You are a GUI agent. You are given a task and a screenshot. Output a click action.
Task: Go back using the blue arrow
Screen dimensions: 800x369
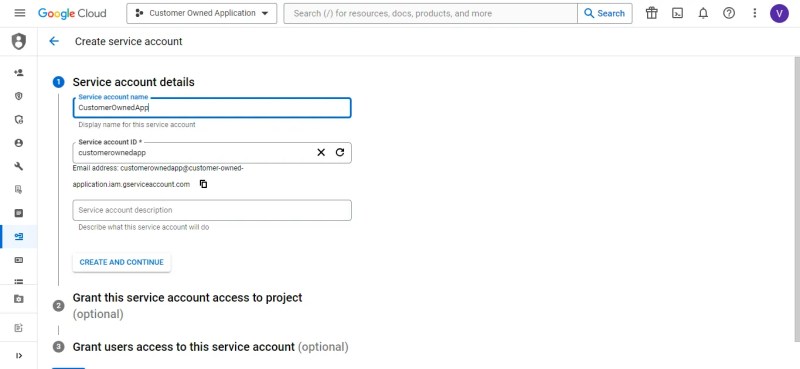[x=54, y=41]
